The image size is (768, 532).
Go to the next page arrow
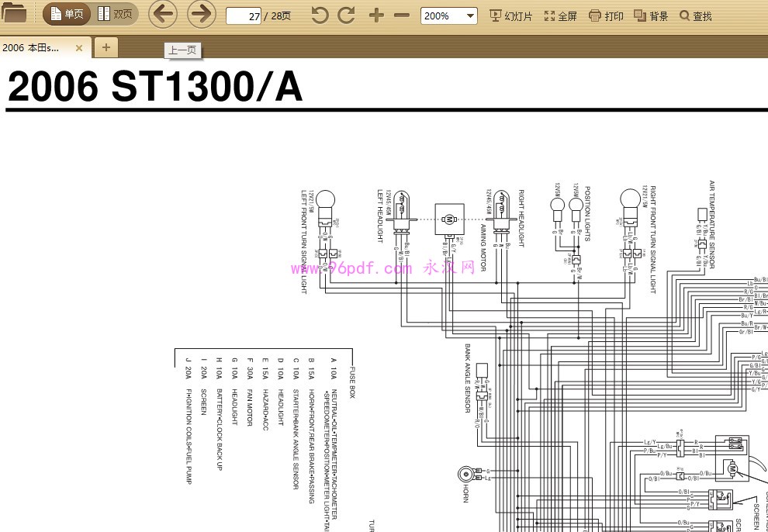tap(201, 14)
